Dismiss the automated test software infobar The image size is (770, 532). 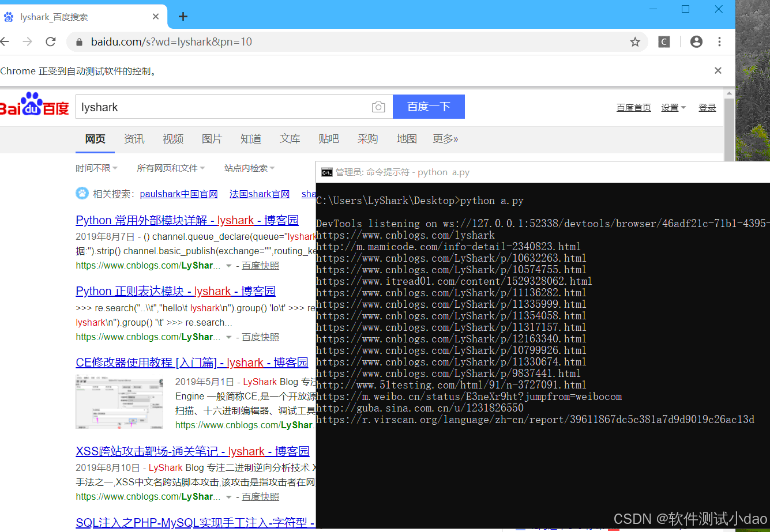718,70
